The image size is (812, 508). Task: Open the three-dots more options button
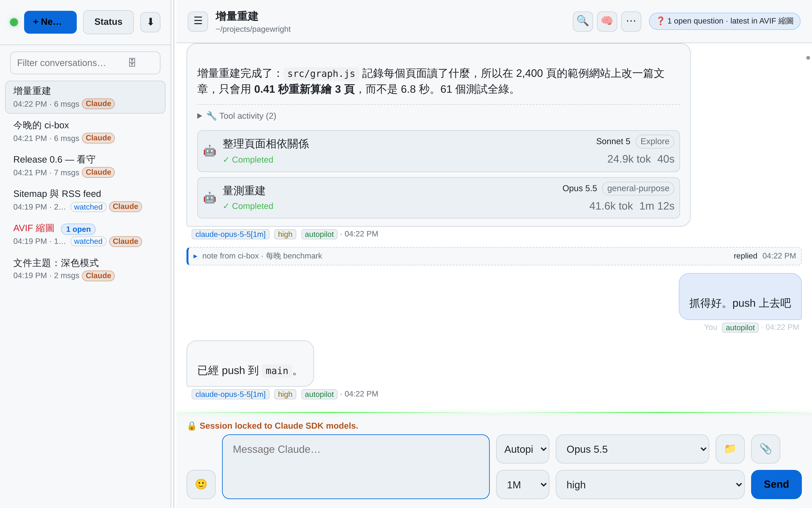tap(631, 21)
